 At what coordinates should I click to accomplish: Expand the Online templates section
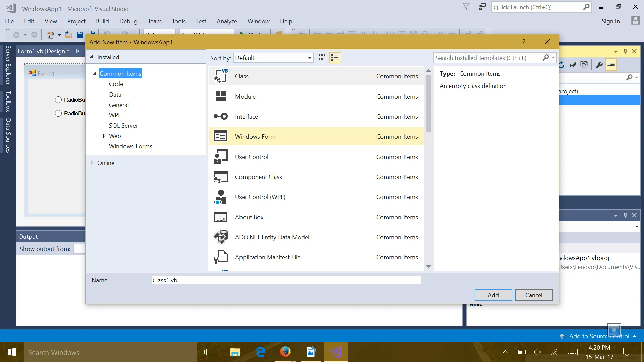(92, 163)
